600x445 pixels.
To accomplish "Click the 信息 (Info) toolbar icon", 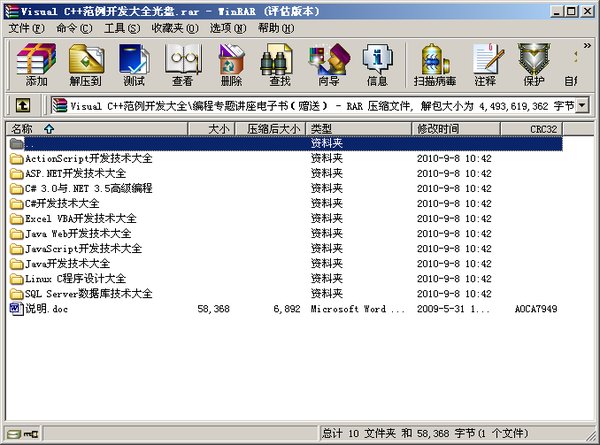I will (377, 64).
